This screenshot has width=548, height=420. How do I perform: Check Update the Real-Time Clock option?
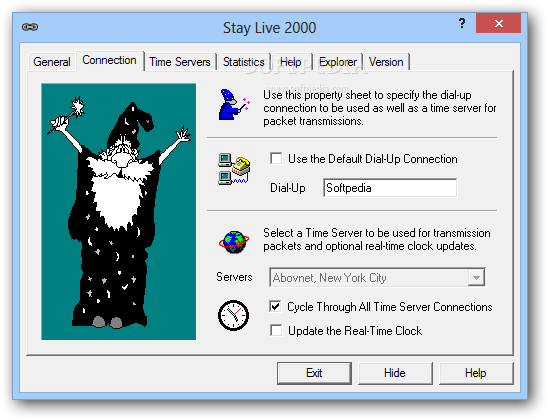(276, 330)
